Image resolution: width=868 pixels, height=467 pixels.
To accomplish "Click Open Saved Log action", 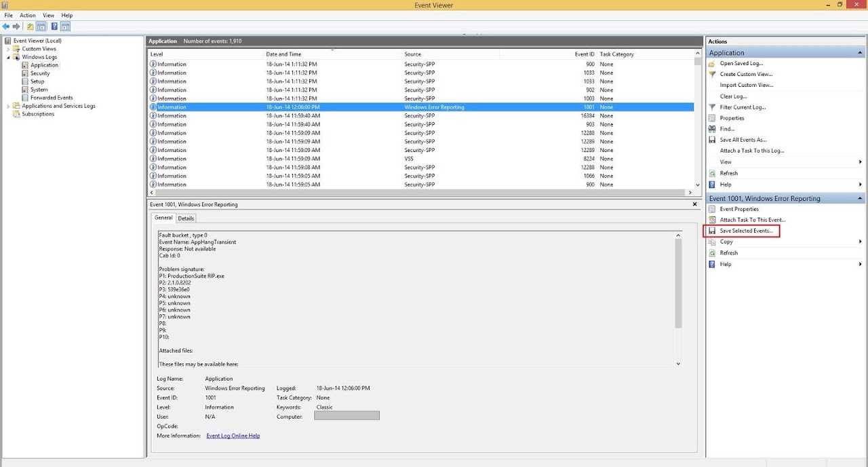I will coord(741,63).
